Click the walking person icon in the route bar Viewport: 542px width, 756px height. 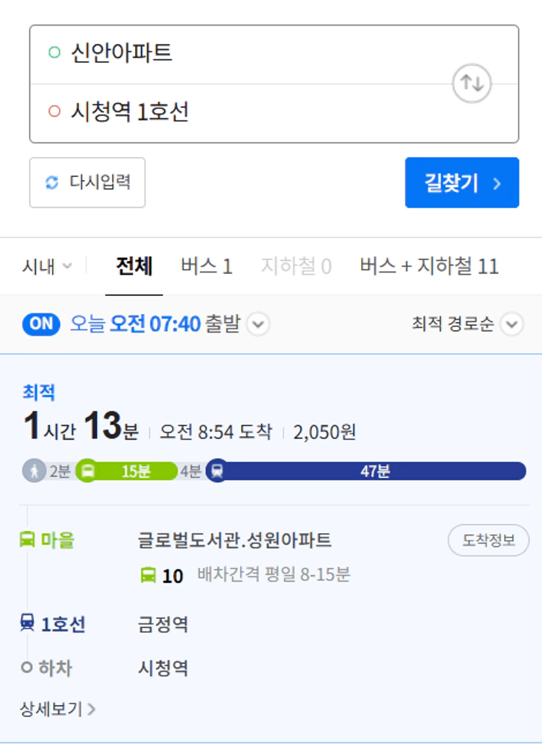[x=34, y=471]
